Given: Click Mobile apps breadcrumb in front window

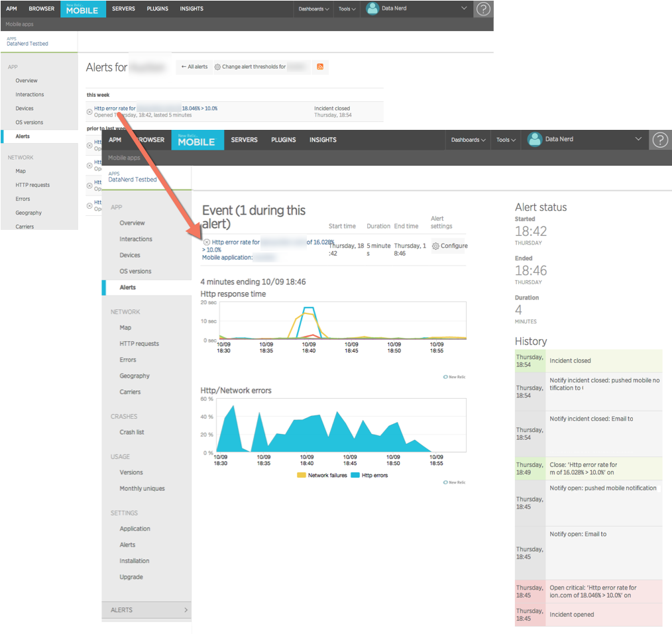Looking at the screenshot, I should 124,158.
